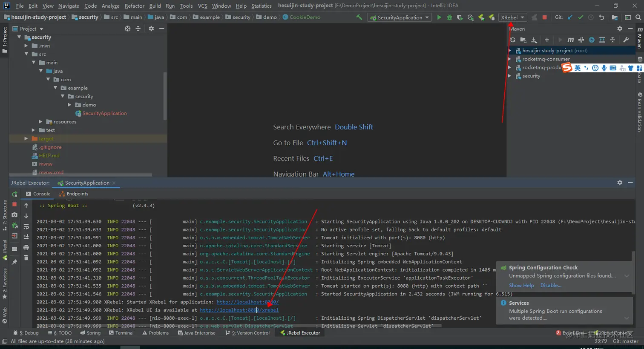Open Search Everywhere magnifier icon
Viewport: 644px width, 349px height.
point(638,17)
